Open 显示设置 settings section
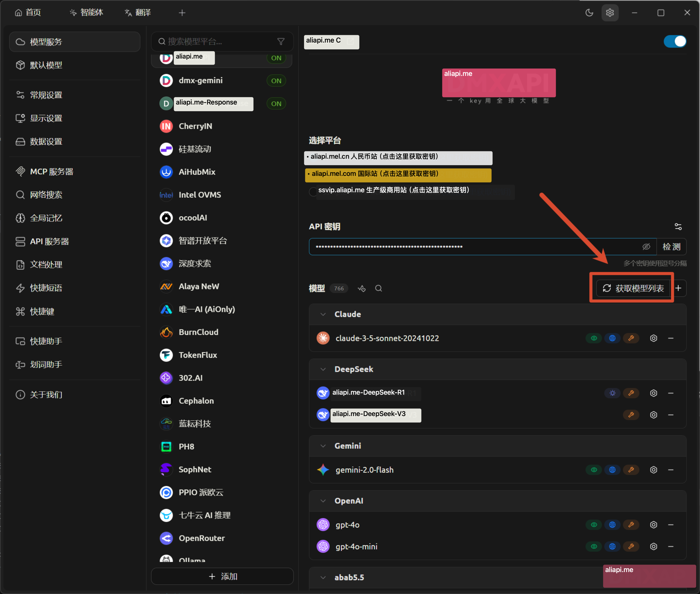This screenshot has height=594, width=700. pos(75,118)
